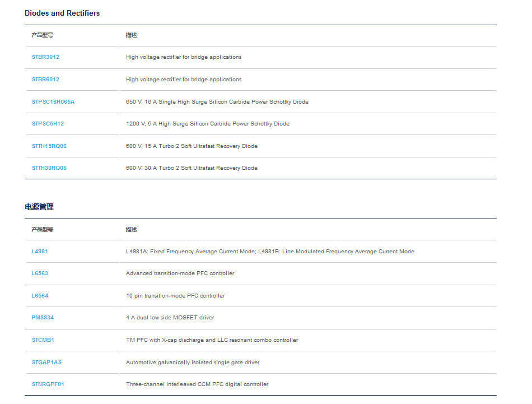The height and width of the screenshot is (404, 532).
Task: Click the STGAP1AS gate driver link
Action: click(47, 362)
